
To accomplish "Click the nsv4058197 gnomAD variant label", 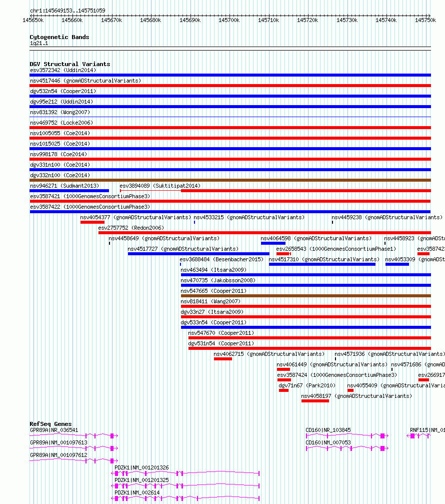I will pos(356,396).
